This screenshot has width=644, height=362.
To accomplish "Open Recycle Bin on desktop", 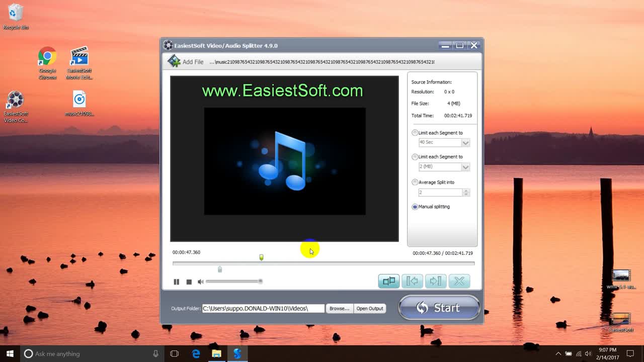I will tap(16, 17).
